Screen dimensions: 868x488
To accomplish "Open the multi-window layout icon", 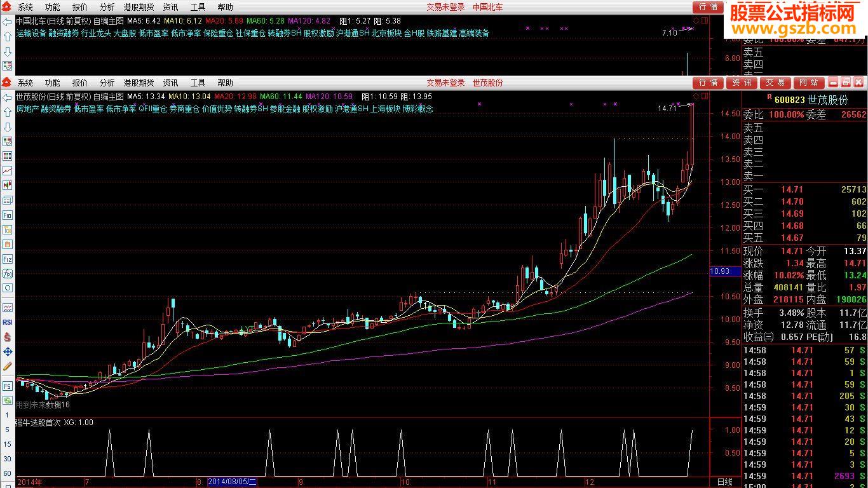I will 7,200.
